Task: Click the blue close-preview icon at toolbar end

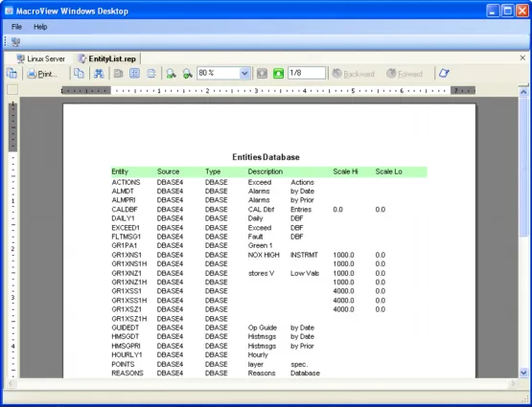Action: coord(444,73)
